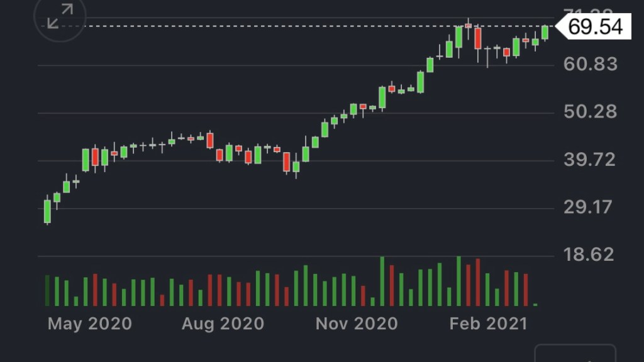Click the 60.83 price axis label
Viewport: 644px width, 362px height.
[591, 64]
